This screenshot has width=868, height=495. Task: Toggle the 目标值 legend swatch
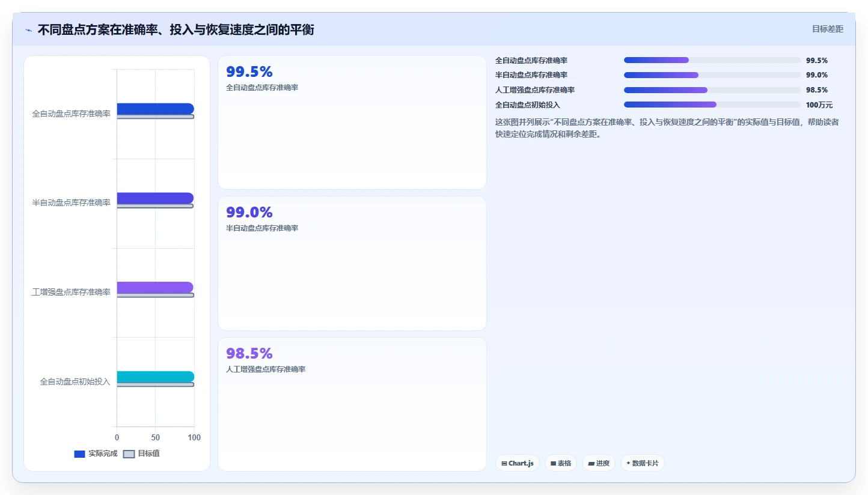point(129,454)
